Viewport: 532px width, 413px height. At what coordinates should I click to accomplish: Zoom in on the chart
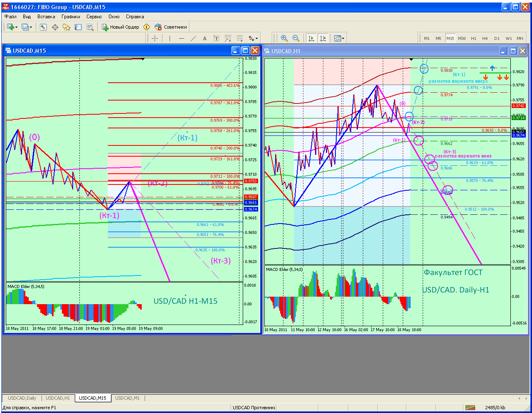pos(284,38)
